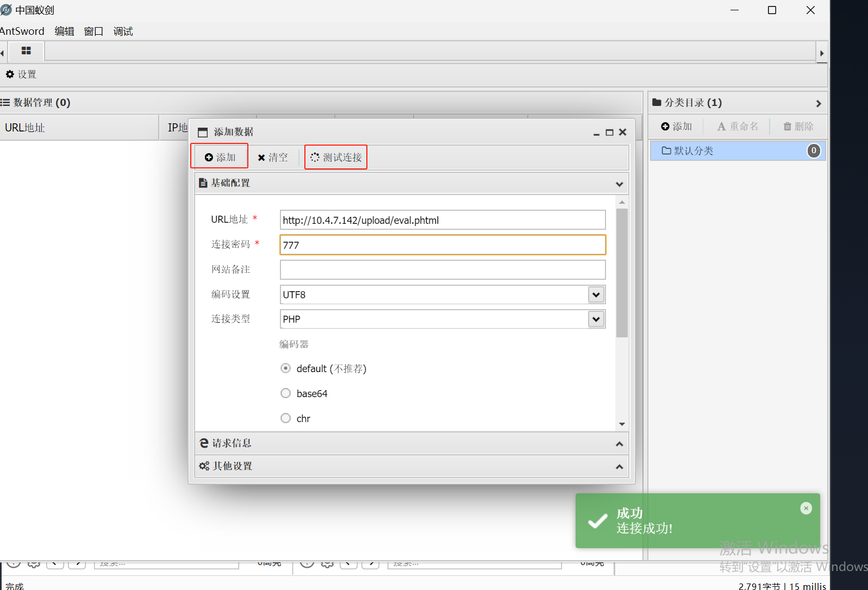Select the default (不推荐) encoder radio
The image size is (868, 590).
click(x=285, y=368)
